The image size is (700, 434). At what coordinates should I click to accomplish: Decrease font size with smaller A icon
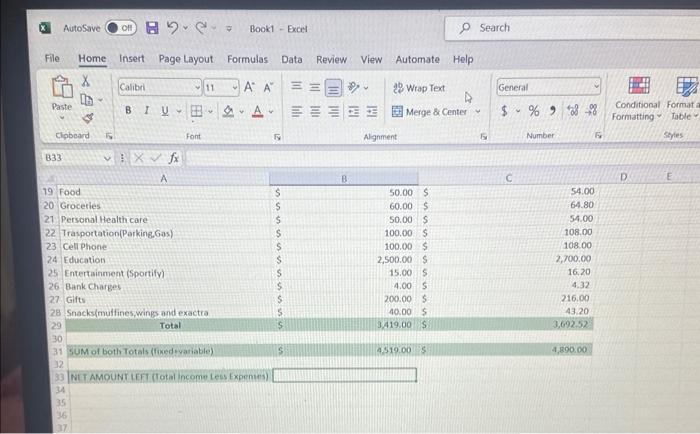pos(268,88)
